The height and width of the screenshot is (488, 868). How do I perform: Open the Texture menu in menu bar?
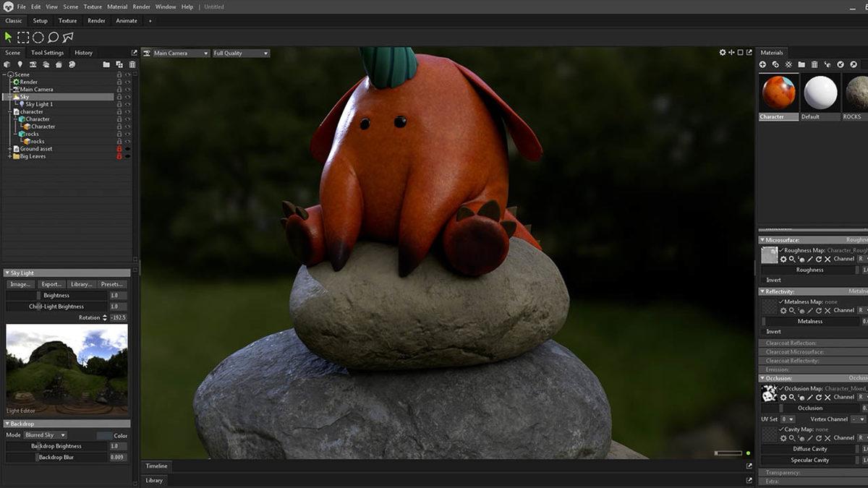click(93, 7)
